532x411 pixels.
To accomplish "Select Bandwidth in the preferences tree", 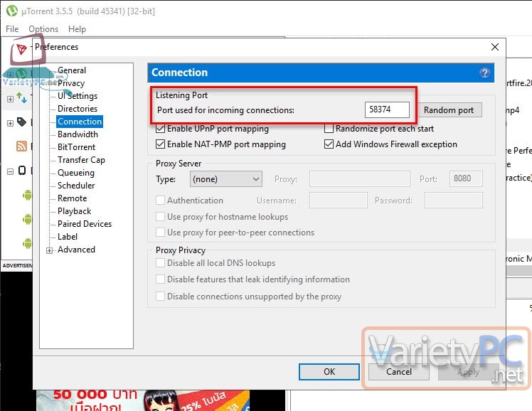I will click(78, 134).
